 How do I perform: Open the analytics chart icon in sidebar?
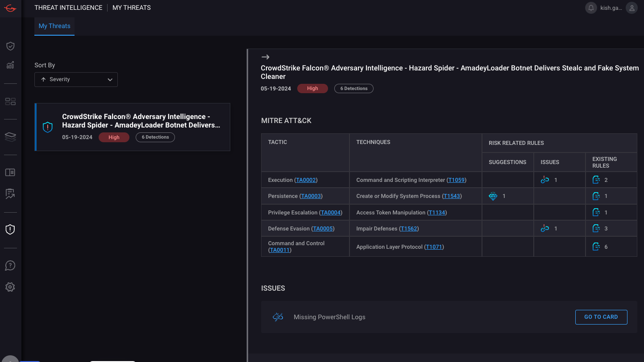point(10,65)
